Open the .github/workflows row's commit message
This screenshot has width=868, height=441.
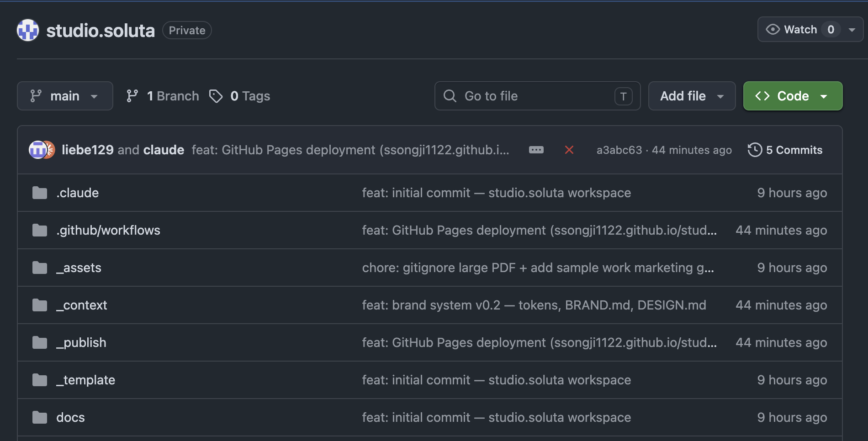540,230
